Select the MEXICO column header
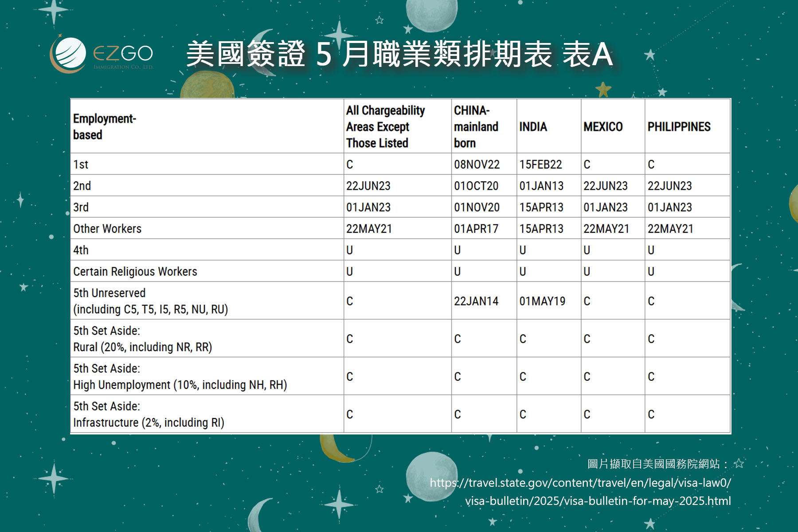The height and width of the screenshot is (532, 798). 603,127
